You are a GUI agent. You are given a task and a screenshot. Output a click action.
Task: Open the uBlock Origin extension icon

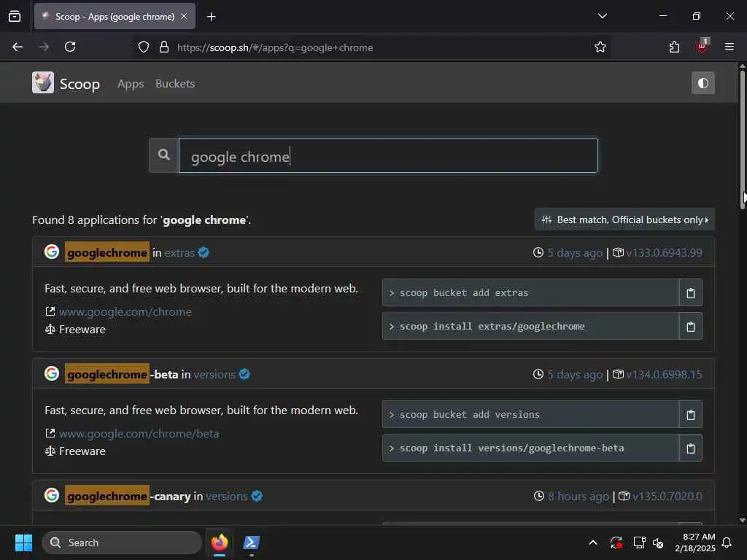click(702, 46)
